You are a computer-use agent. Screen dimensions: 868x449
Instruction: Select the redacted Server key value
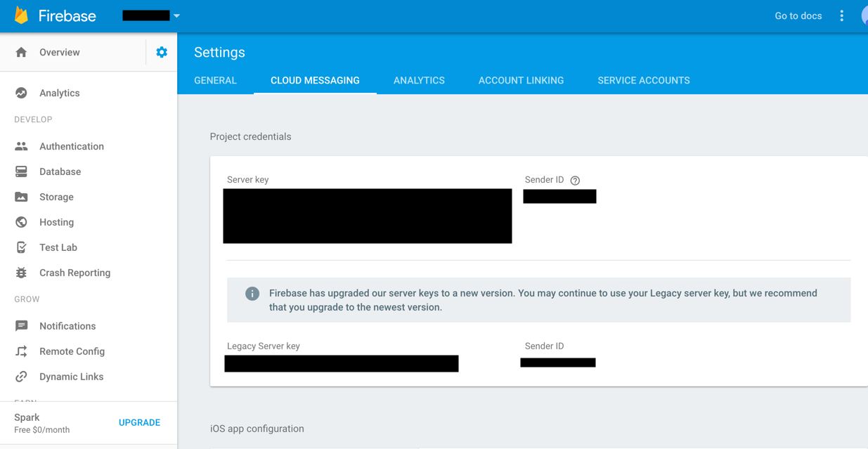368,216
